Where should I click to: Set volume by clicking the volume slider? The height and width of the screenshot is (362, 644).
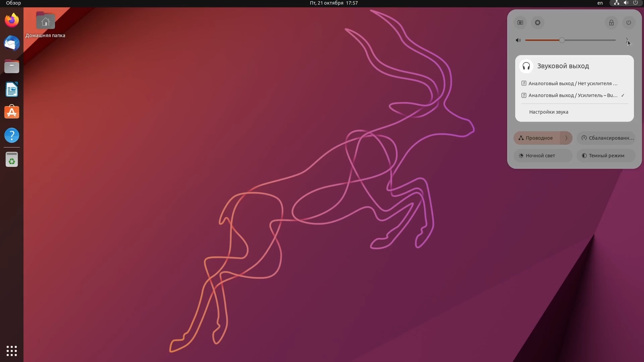[x=570, y=40]
